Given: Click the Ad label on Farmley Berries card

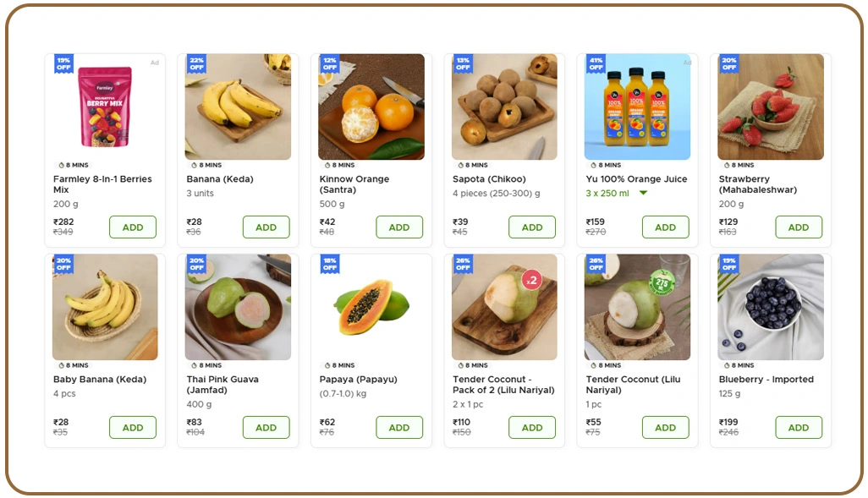Looking at the screenshot, I should (x=155, y=63).
